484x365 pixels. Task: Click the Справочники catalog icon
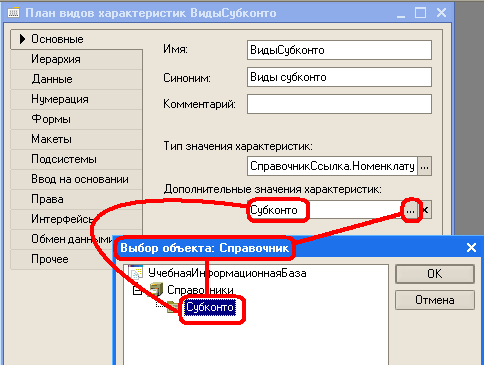point(156,289)
